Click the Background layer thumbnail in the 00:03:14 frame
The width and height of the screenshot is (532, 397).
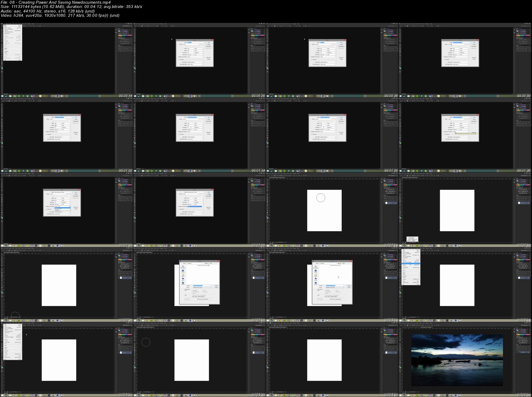(519, 278)
